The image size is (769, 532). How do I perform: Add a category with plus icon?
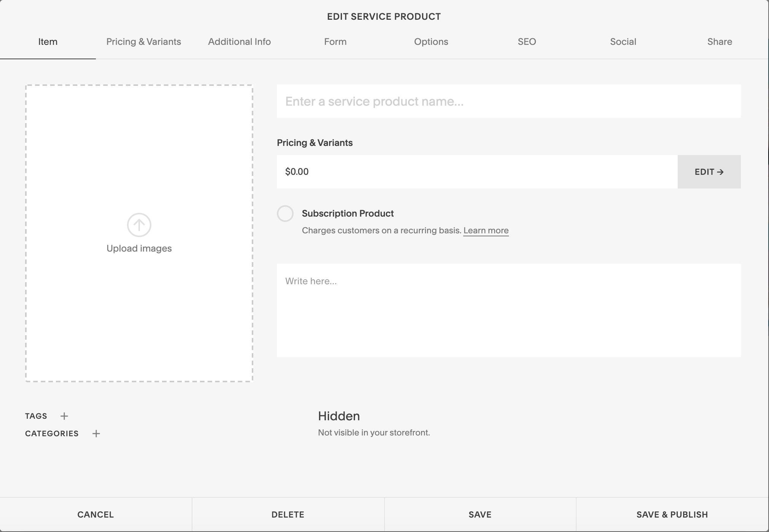tap(96, 434)
